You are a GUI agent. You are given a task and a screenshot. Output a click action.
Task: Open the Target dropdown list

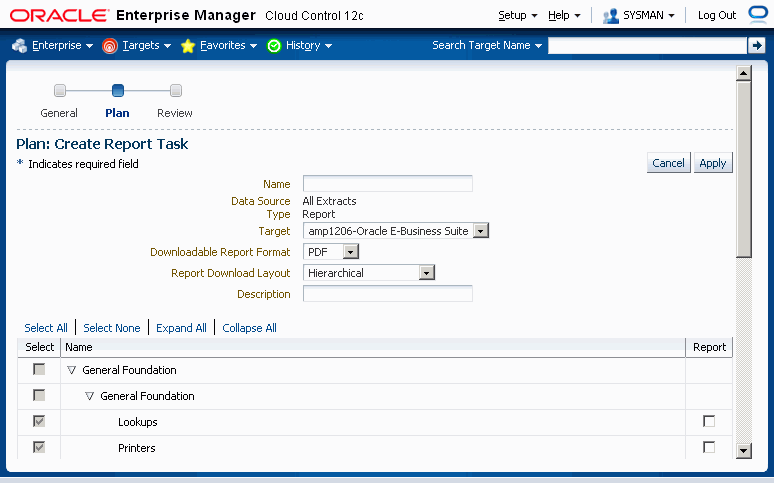click(481, 231)
